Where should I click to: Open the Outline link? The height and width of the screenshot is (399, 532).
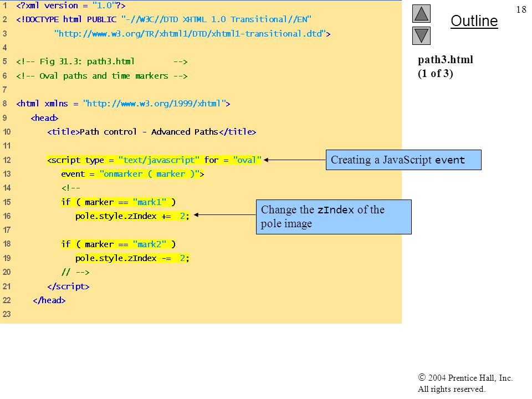[x=474, y=21]
